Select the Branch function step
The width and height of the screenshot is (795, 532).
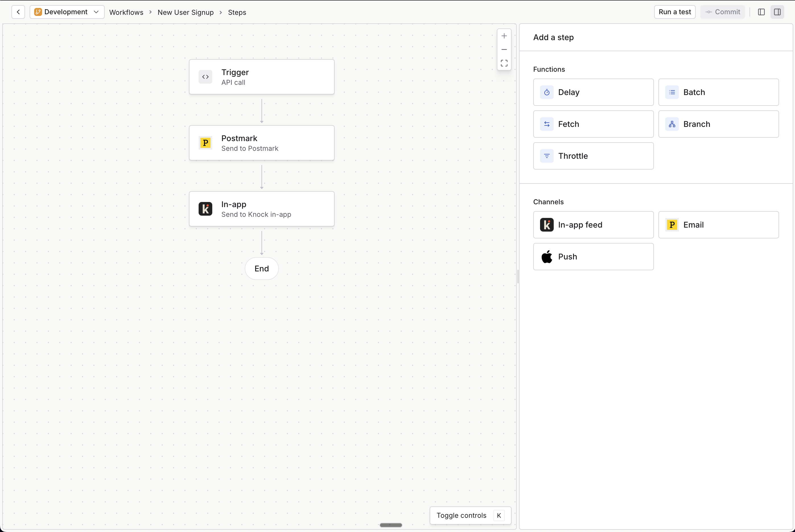(x=718, y=124)
